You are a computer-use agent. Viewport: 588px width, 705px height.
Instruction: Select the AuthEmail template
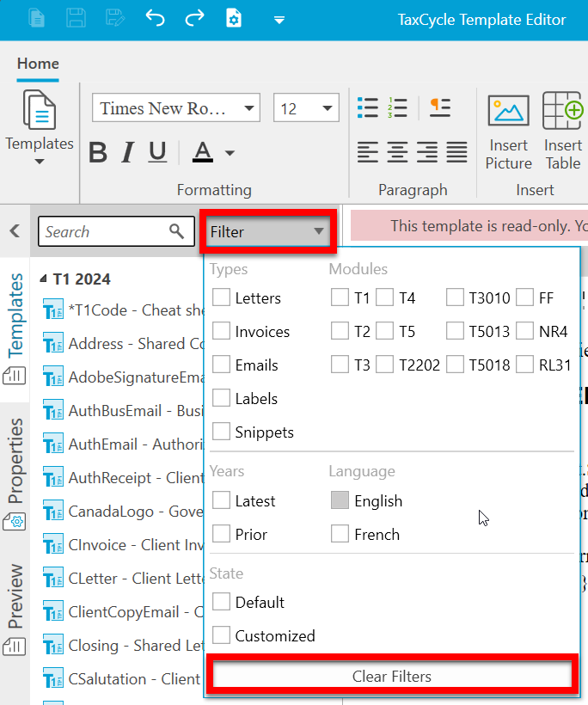pos(124,444)
